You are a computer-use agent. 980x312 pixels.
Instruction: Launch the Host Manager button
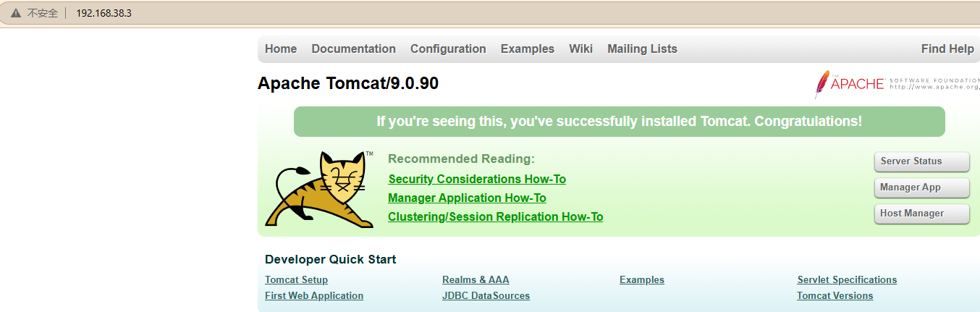tap(921, 214)
